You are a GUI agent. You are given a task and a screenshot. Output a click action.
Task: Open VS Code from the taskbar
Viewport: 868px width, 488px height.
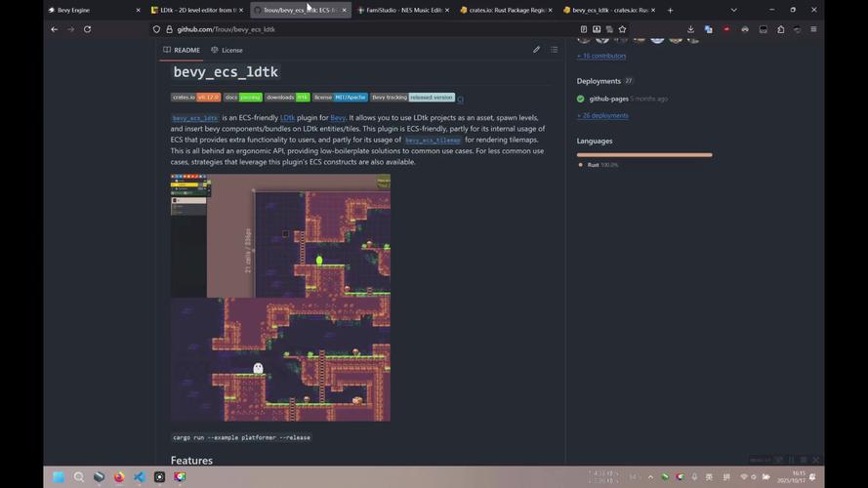click(139, 477)
